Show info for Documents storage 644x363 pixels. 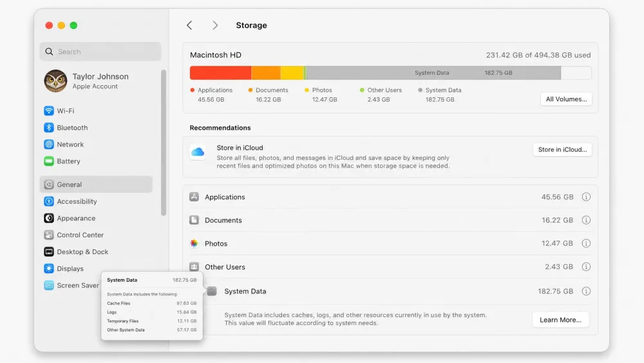point(586,220)
